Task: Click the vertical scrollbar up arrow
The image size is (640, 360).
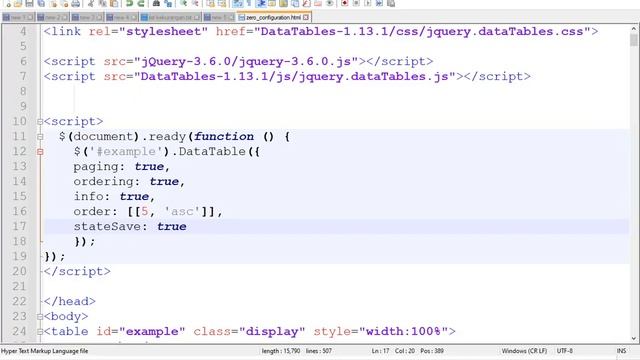Action: coord(633,29)
